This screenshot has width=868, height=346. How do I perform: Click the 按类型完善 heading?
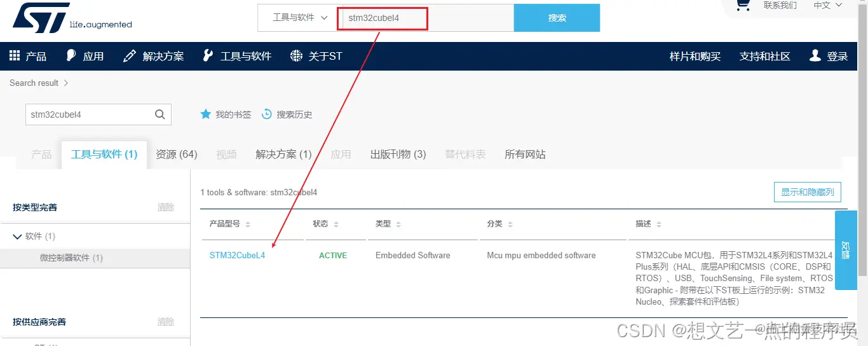35,207
